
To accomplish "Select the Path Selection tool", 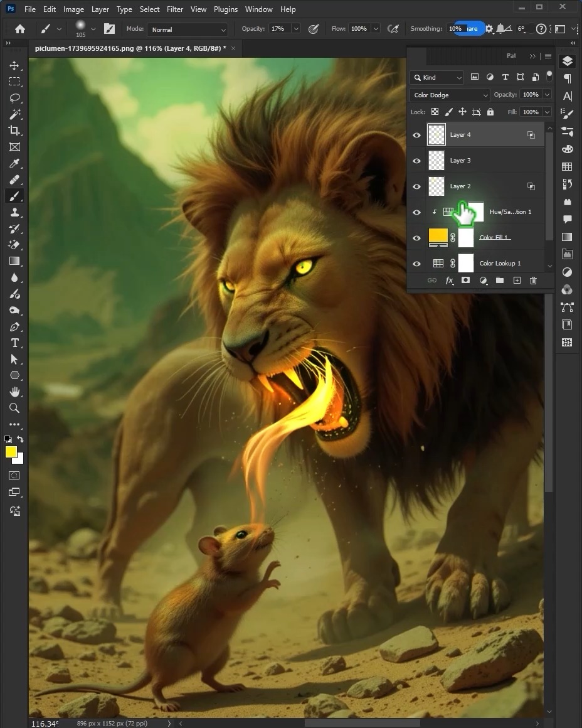I will coord(14,360).
